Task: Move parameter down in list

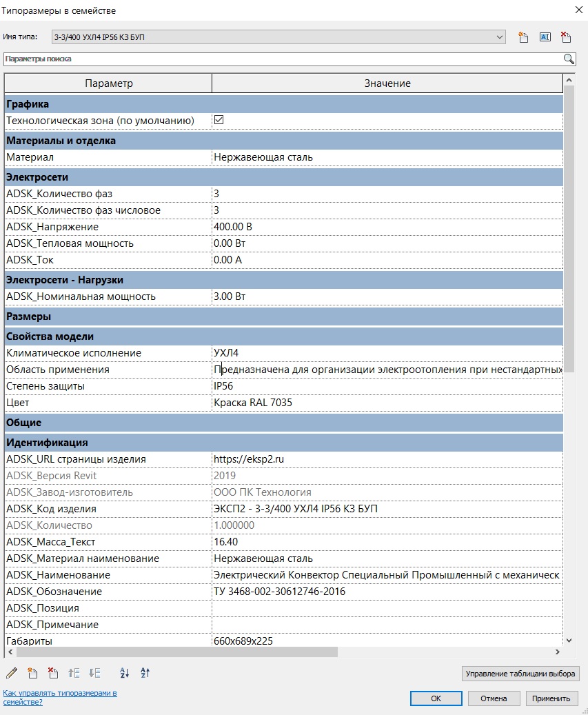Action: click(x=95, y=672)
